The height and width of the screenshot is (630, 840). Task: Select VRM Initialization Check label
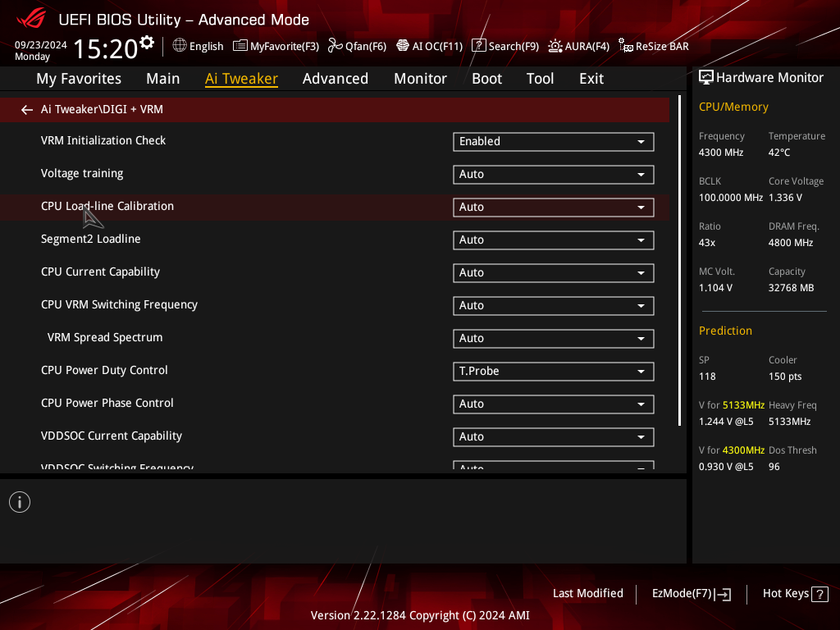click(103, 140)
